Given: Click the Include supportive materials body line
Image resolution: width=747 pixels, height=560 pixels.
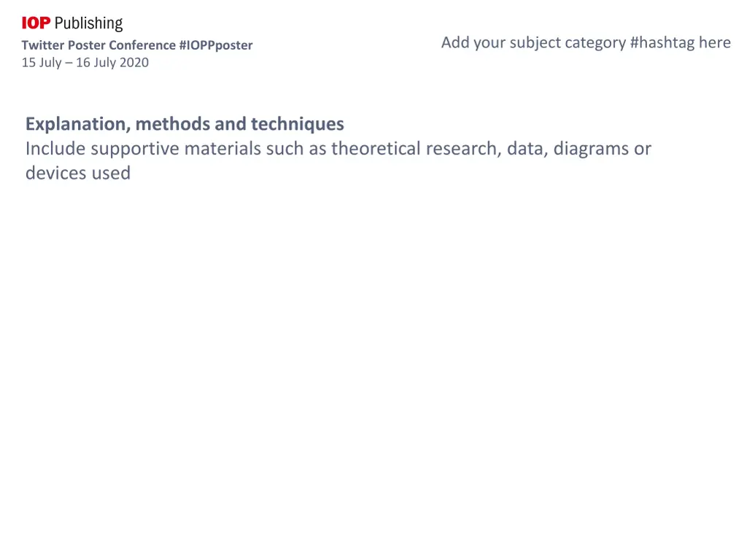Looking at the screenshot, I should pos(338,149).
